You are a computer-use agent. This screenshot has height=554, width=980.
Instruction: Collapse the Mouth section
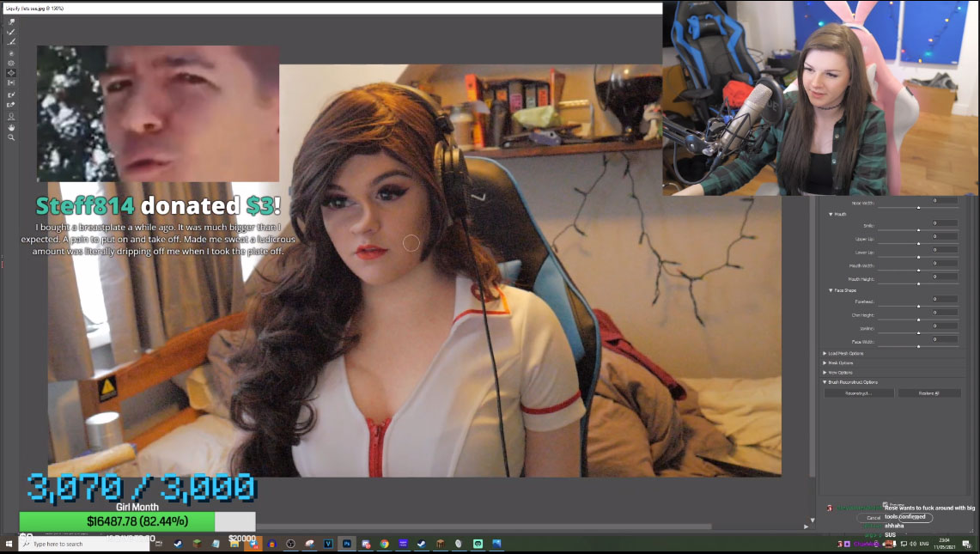(831, 215)
